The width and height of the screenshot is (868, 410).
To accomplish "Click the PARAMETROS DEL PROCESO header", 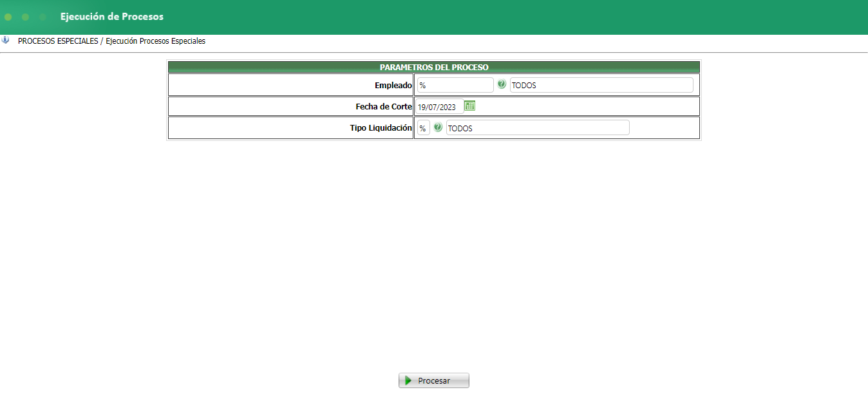I will click(434, 67).
